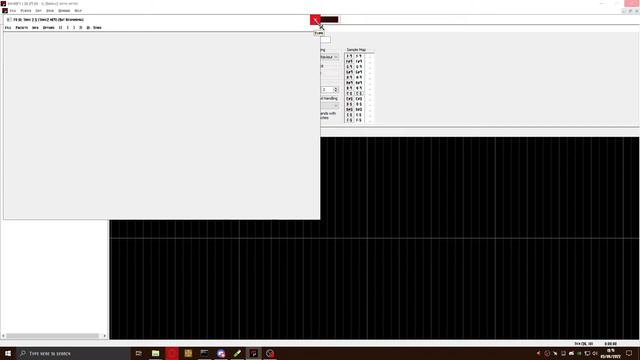The height and width of the screenshot is (360, 640).
Task: Click the active tracker app taskbar icon
Action: [253, 353]
